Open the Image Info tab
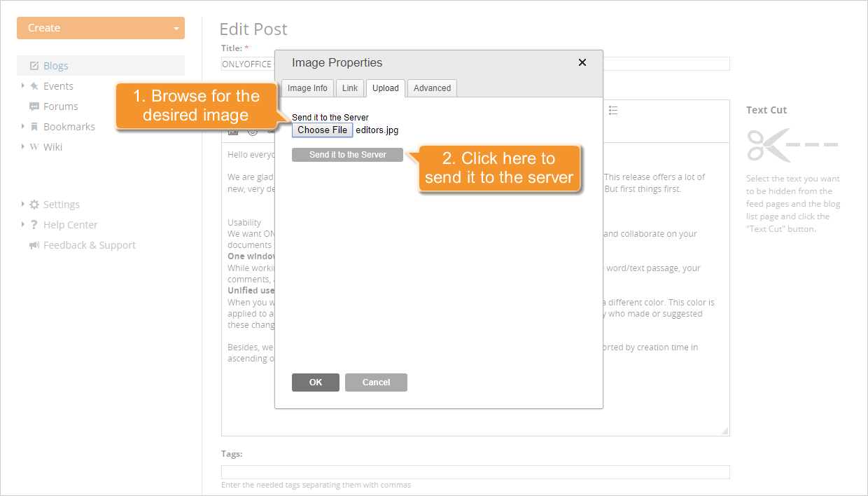Viewport: 868px width, 496px height. pos(307,88)
